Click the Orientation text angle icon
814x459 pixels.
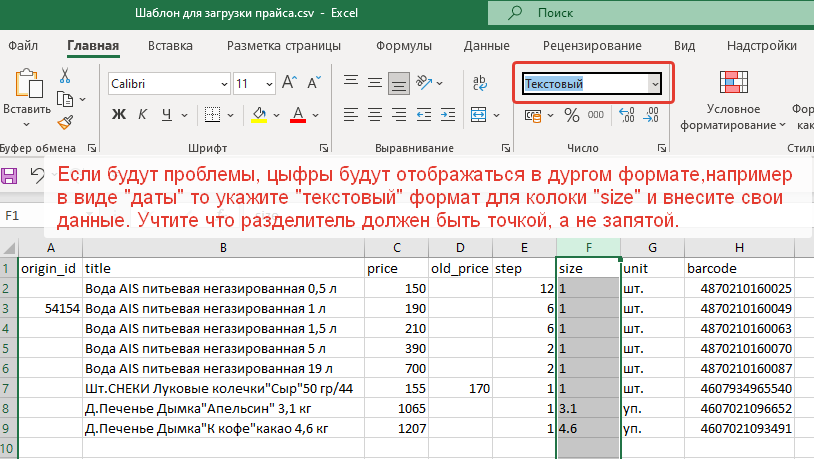pos(426,84)
